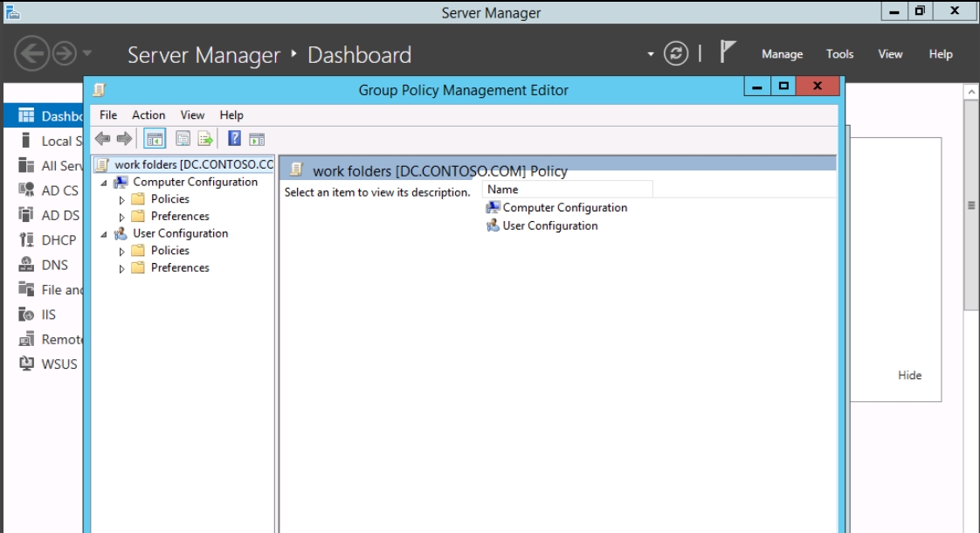Select Computer Configuration in the right pane list
Screen dimensions: 980x533
[x=565, y=208]
